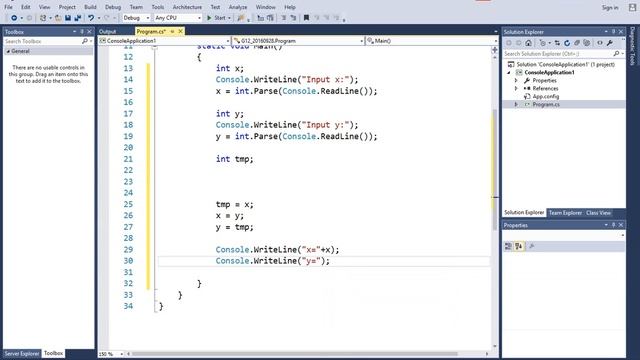Select the Solution 'ConsoleApplication1' node
The width and height of the screenshot is (640, 360).
tap(562, 64)
